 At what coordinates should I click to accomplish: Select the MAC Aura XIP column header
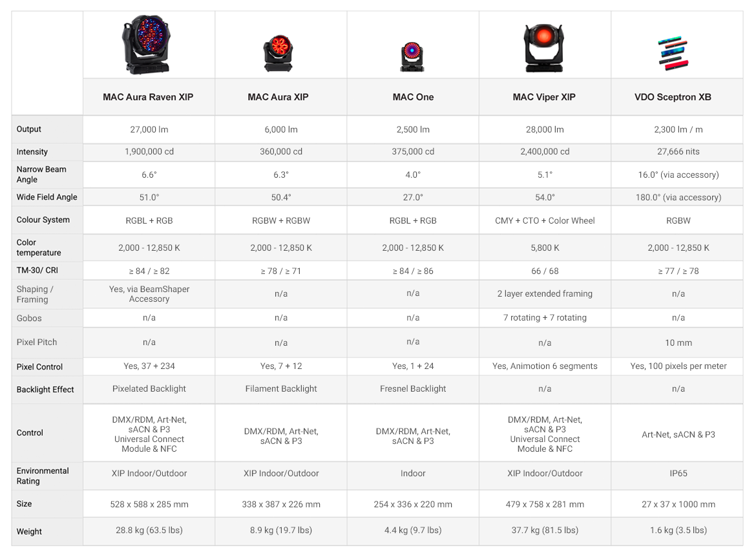[x=278, y=97]
